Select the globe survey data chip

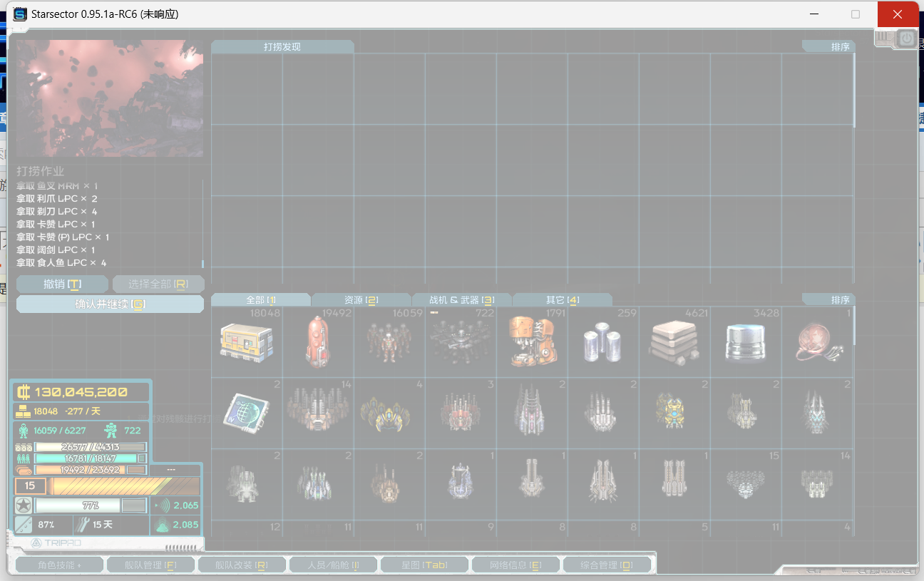click(247, 414)
